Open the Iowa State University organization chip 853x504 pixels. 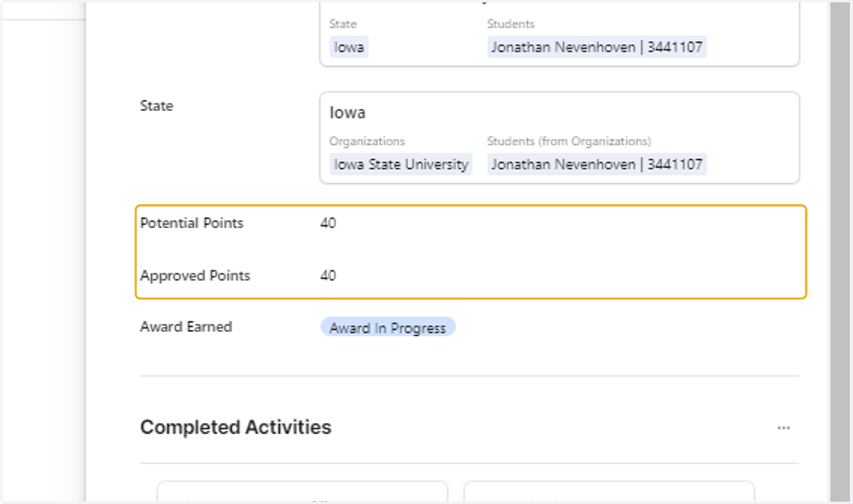[x=401, y=164]
